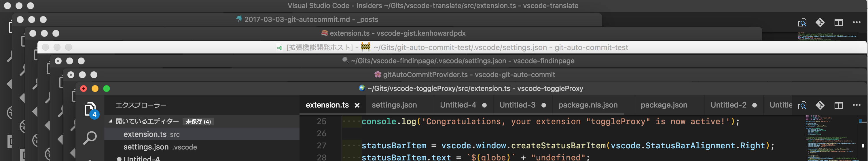Viewport: 868px width, 161px height.
Task: Open the Explorer view in vscode-toggleProxy activity bar
Action: click(x=90, y=110)
